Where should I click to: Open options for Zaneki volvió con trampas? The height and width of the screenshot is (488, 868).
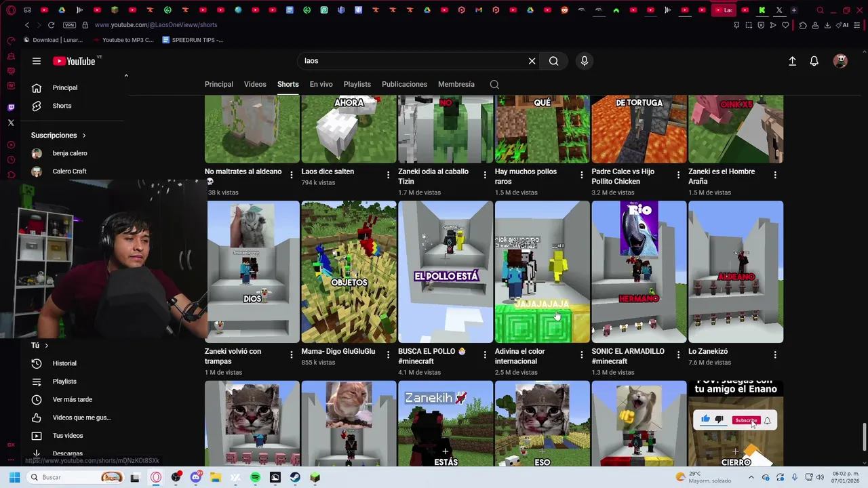292,354
